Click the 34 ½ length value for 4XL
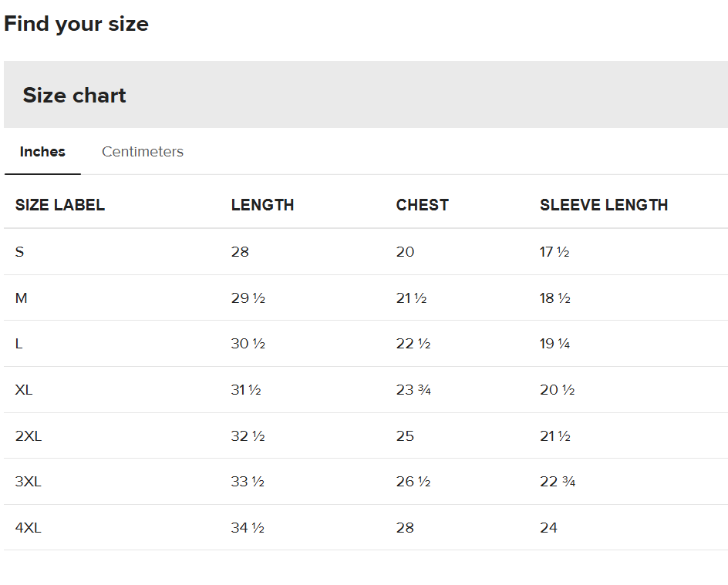This screenshot has height=585, width=728. coord(248,528)
